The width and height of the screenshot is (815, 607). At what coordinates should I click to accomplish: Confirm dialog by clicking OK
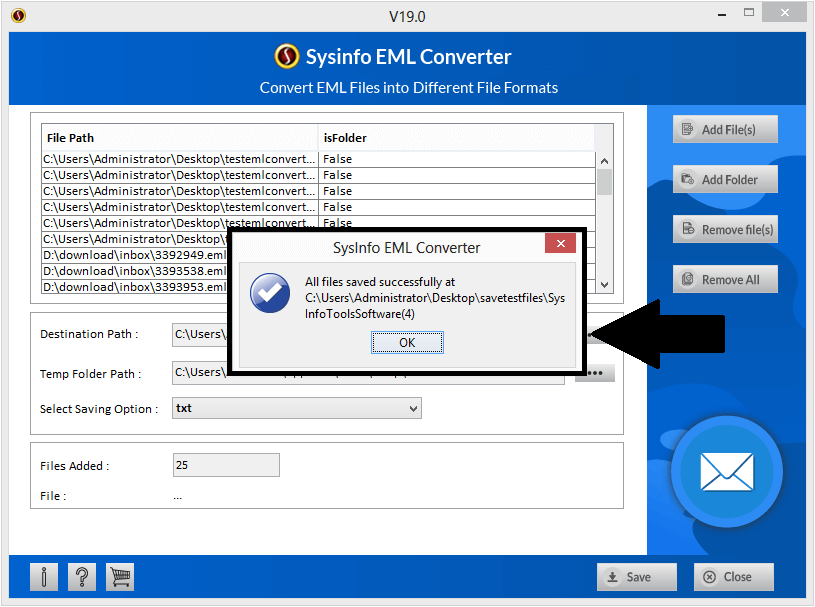[x=407, y=342]
